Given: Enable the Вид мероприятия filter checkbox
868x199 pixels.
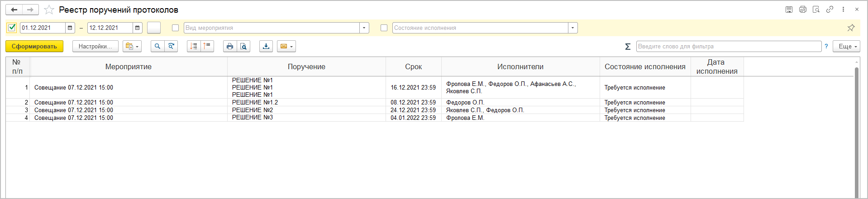Looking at the screenshot, I should point(176,28).
